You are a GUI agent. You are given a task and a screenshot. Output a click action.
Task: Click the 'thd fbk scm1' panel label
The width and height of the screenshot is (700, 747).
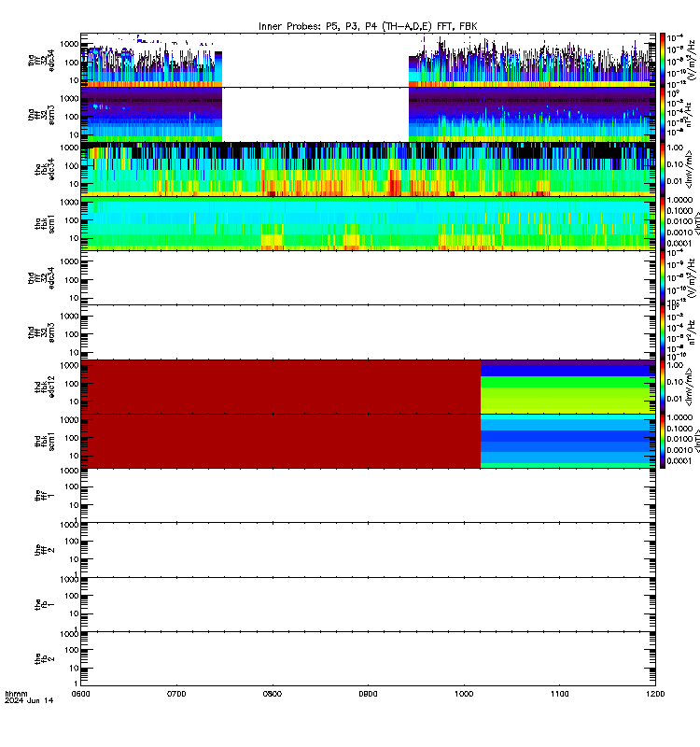click(x=45, y=442)
